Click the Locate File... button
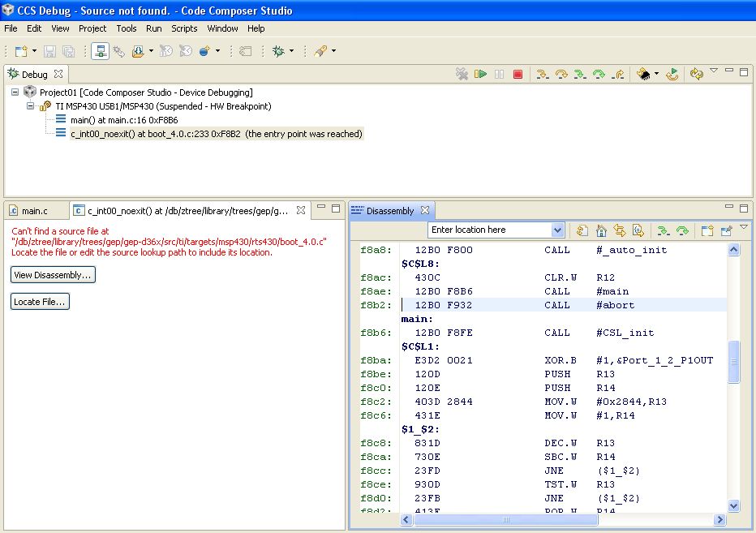This screenshot has height=533, width=756. point(40,302)
